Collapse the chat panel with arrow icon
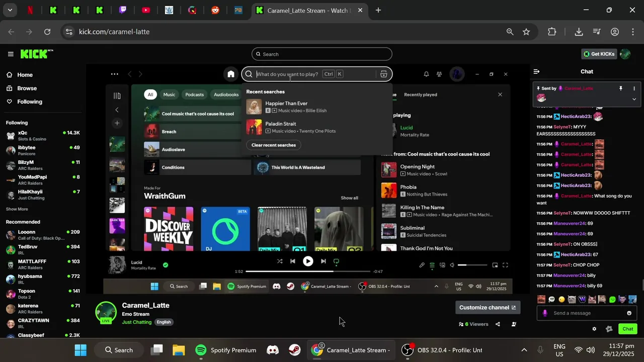The width and height of the screenshot is (644, 362). [536, 71]
